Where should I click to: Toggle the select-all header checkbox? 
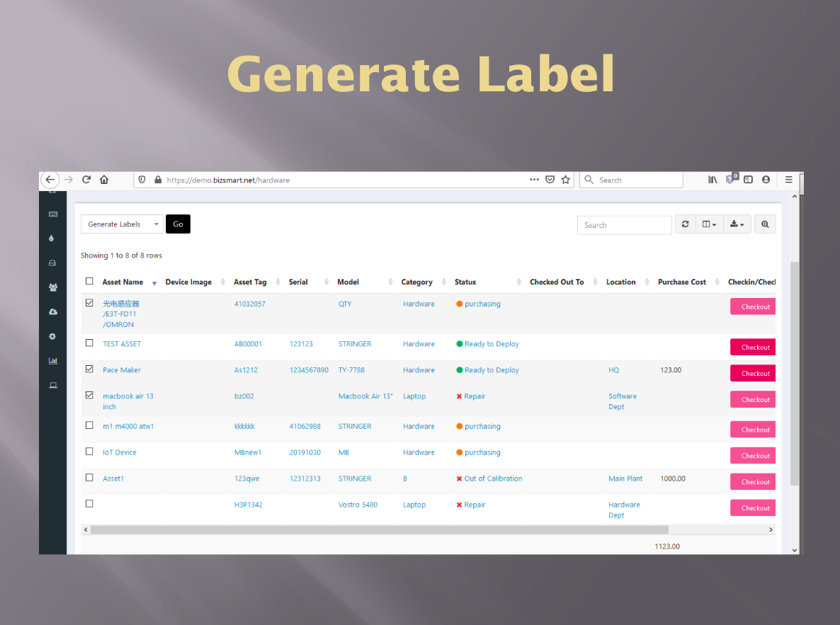tap(89, 281)
